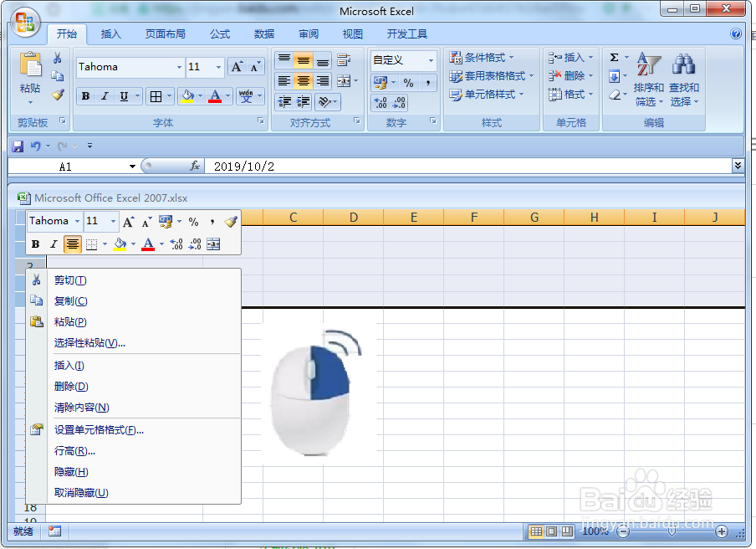756x549 pixels.
Task: Switch to the 插入 ribbon tab
Action: pyautogui.click(x=111, y=33)
